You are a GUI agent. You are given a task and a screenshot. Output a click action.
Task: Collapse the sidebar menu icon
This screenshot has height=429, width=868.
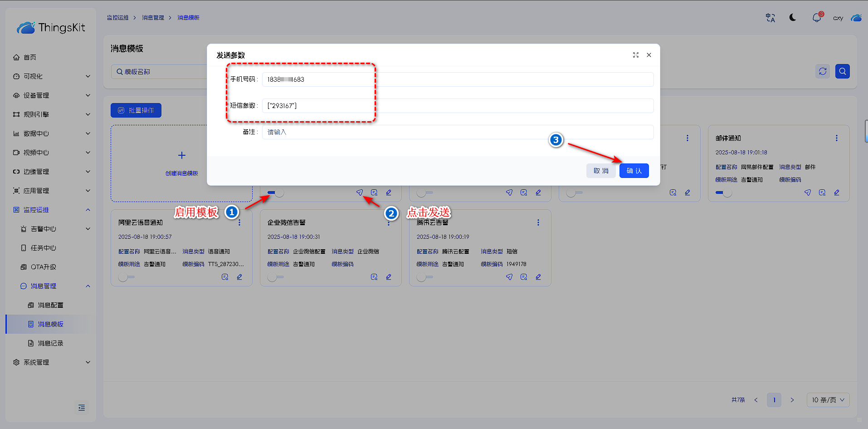(x=82, y=408)
